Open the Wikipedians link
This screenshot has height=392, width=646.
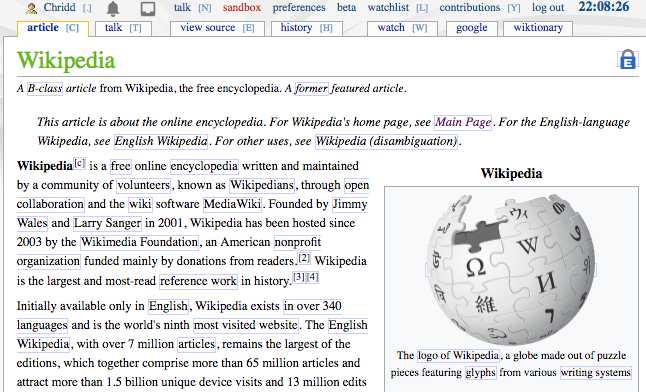262,185
